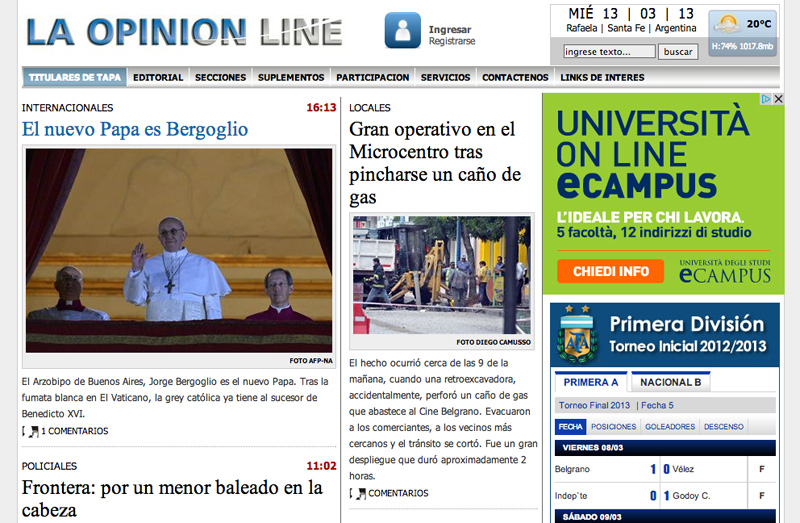This screenshot has width=800, height=523.
Task: Open the Suplementos menu
Action: (291, 78)
